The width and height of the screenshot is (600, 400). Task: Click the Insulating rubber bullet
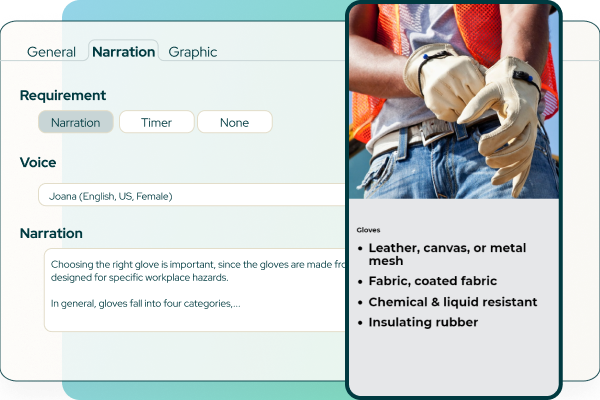pyautogui.click(x=423, y=322)
